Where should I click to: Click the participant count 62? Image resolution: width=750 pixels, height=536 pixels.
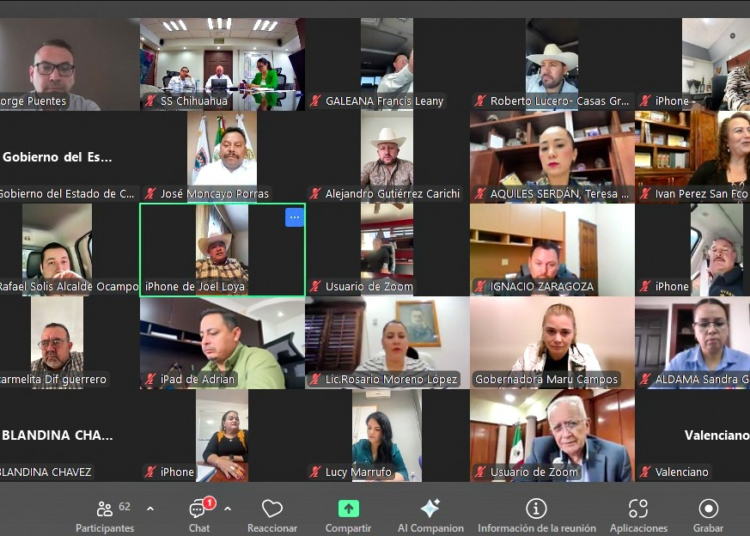coord(124,506)
